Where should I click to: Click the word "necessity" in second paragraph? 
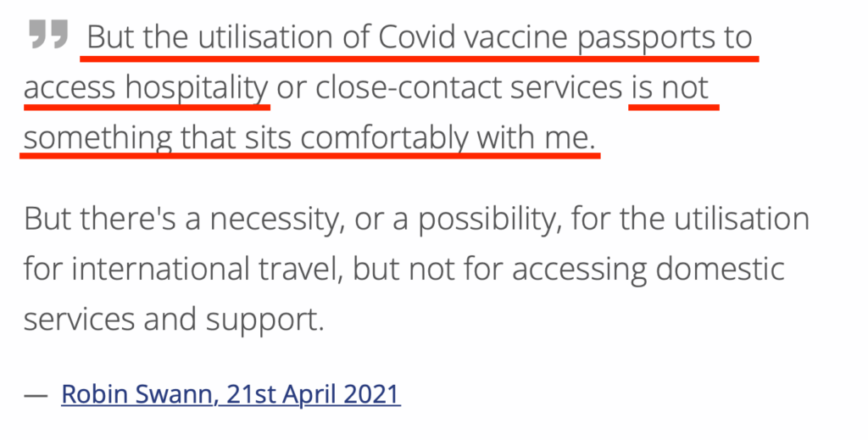pos(274,220)
